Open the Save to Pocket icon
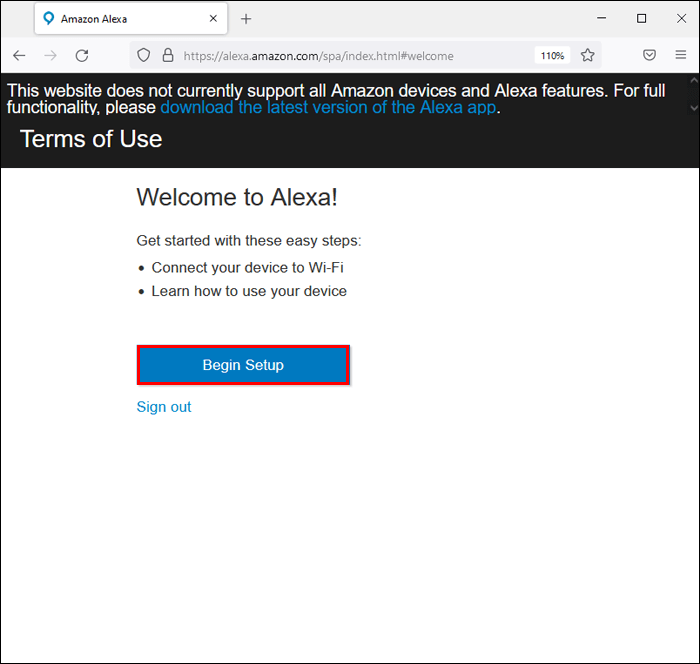This screenshot has width=700, height=664. pyautogui.click(x=649, y=55)
